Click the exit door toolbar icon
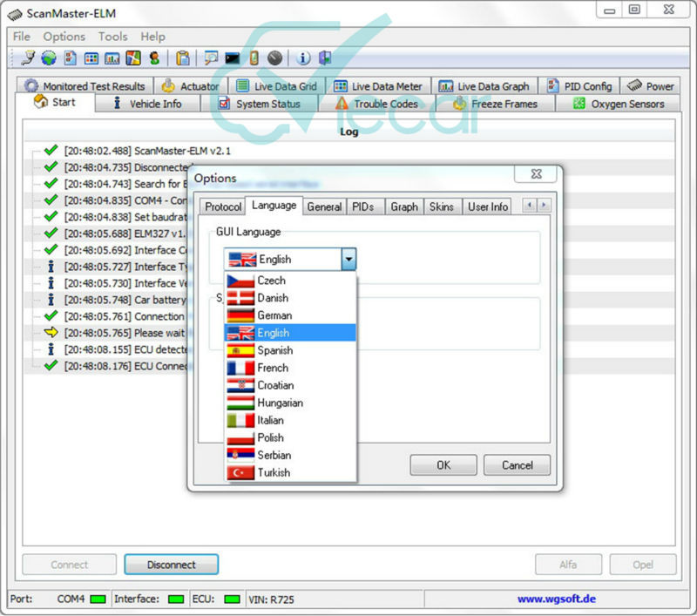 tap(325, 58)
